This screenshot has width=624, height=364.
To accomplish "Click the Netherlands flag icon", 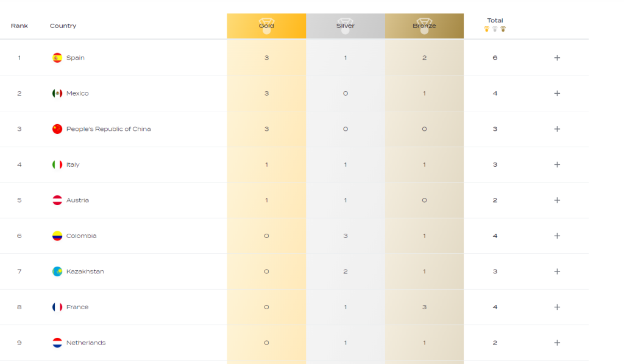I will point(57,343).
